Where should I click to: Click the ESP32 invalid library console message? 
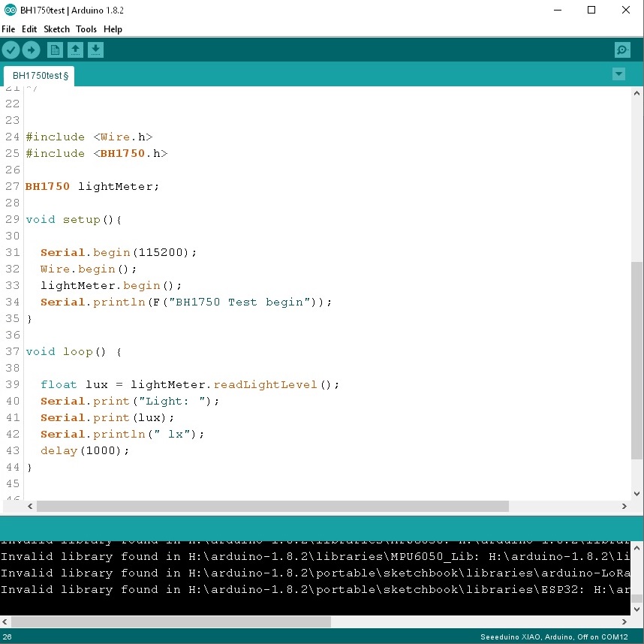tap(315, 589)
